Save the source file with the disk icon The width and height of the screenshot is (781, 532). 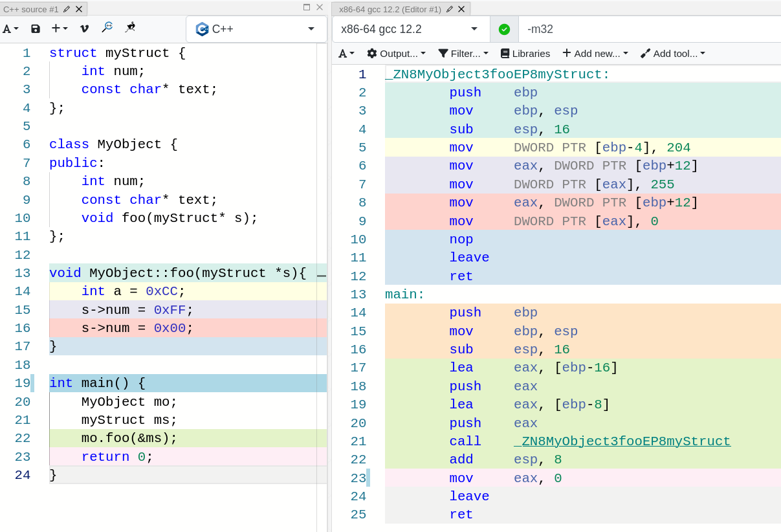coord(36,28)
